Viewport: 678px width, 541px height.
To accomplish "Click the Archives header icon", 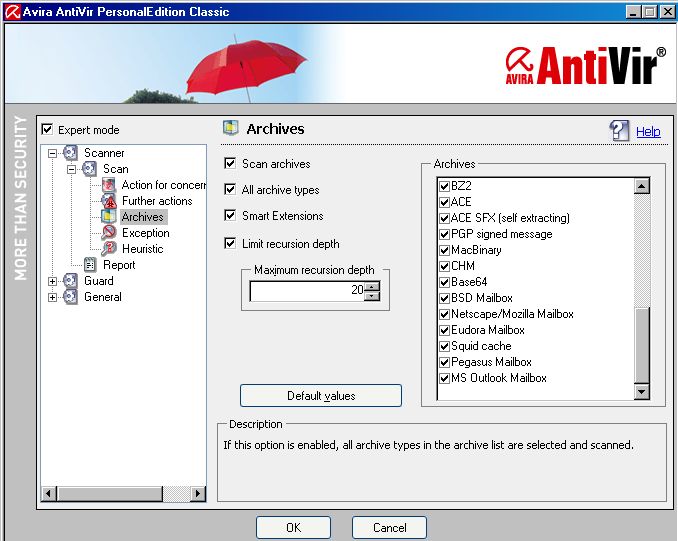I will coord(230,128).
